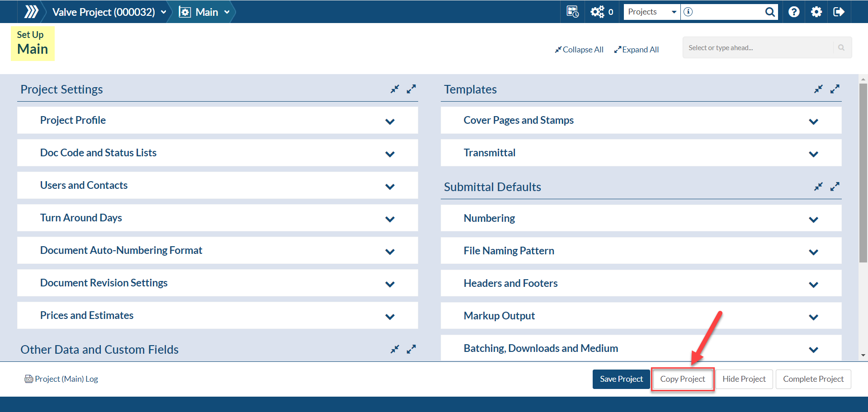Expand the Markup Output chevron

[x=814, y=317]
